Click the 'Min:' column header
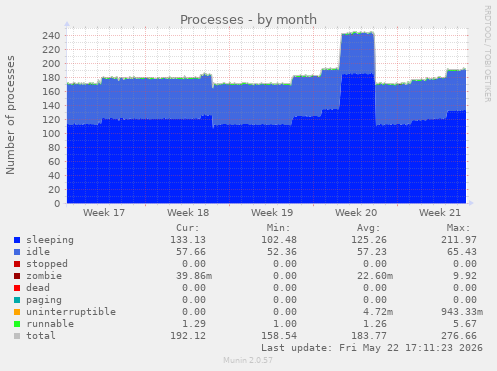Screen dimensions: 497x371 (278, 228)
